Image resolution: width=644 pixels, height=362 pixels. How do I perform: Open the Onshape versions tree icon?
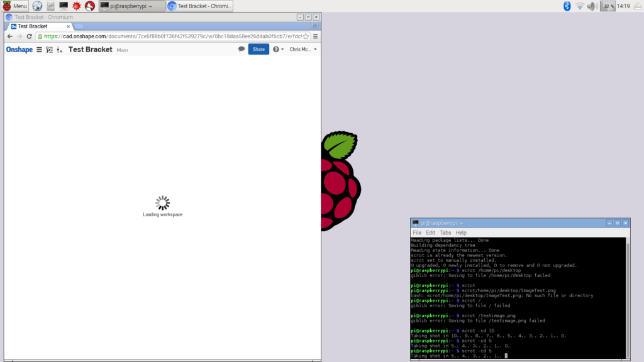tap(49, 50)
